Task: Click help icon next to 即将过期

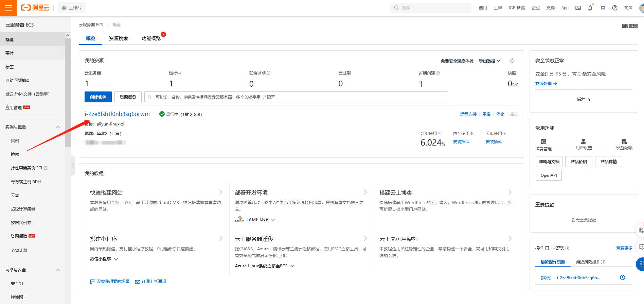Action: 268,73
